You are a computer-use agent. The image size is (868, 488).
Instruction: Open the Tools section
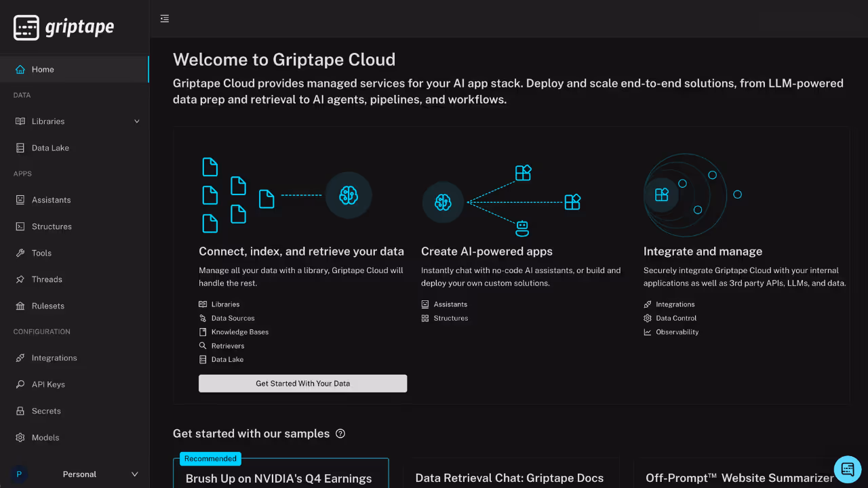21,253
